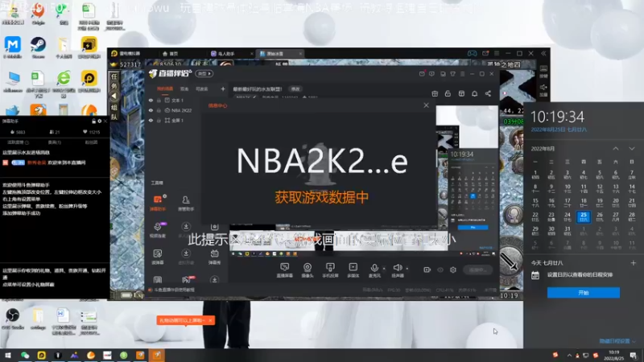This screenshot has width=644, height=362.
Task: Open settings gear in streaming bottom bar
Action: (453, 269)
